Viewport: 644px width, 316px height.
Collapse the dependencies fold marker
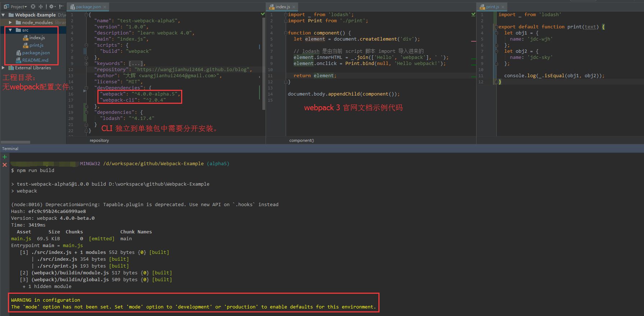pos(86,112)
